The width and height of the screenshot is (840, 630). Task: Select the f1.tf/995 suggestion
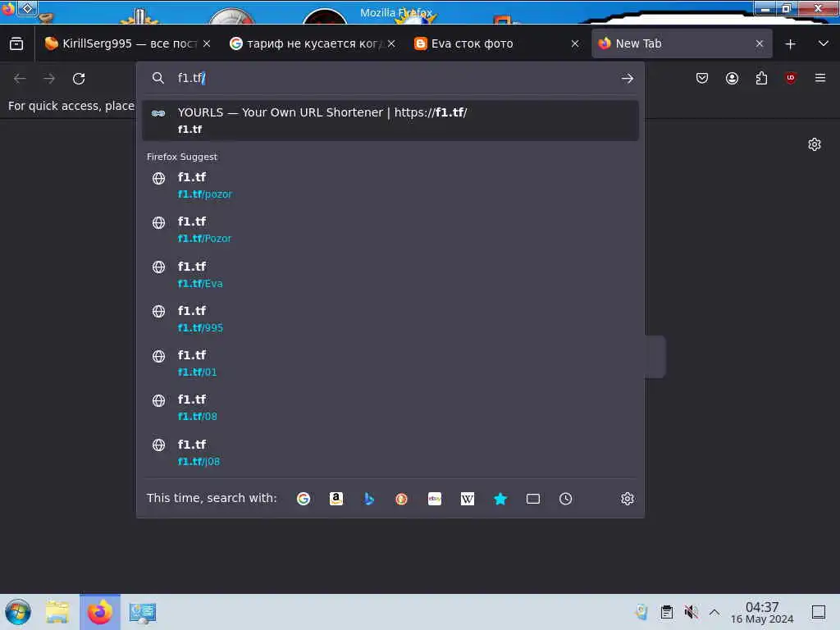[x=390, y=319]
